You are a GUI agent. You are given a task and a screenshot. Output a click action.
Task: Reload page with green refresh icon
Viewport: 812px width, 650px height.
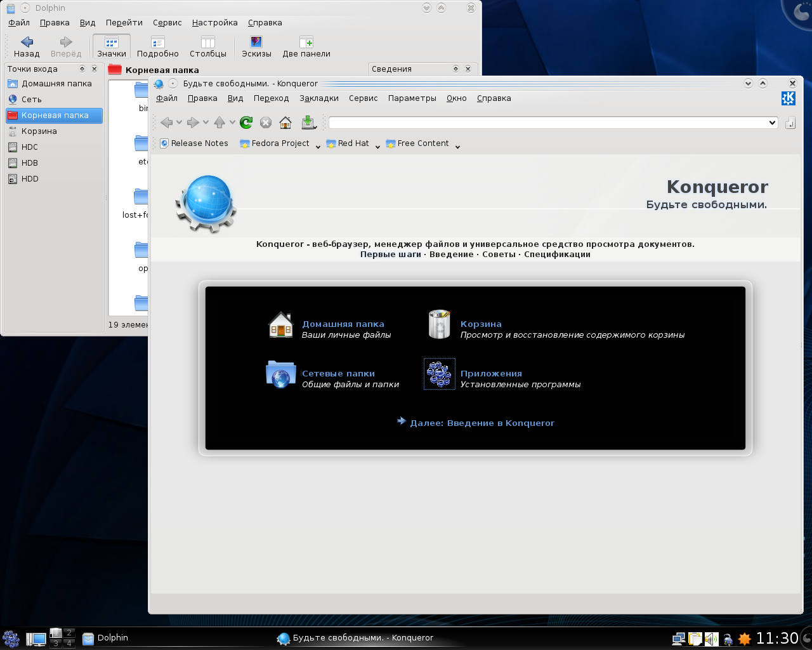click(x=246, y=123)
